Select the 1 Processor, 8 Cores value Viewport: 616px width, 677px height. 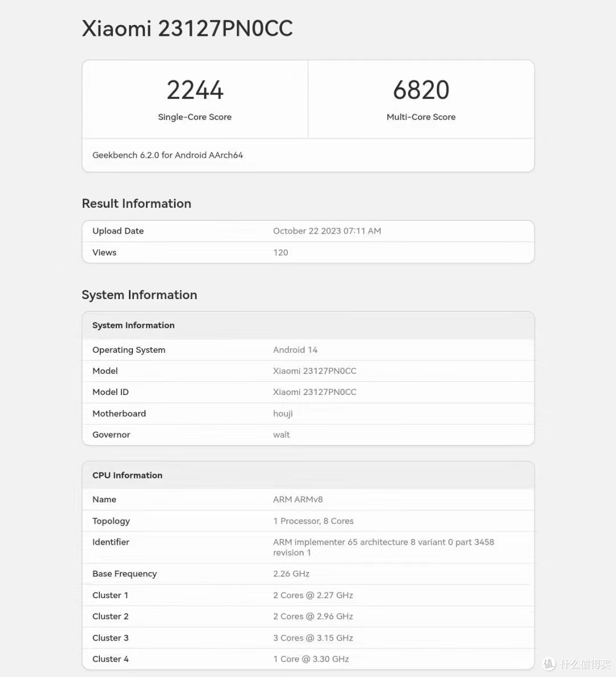[x=313, y=521]
